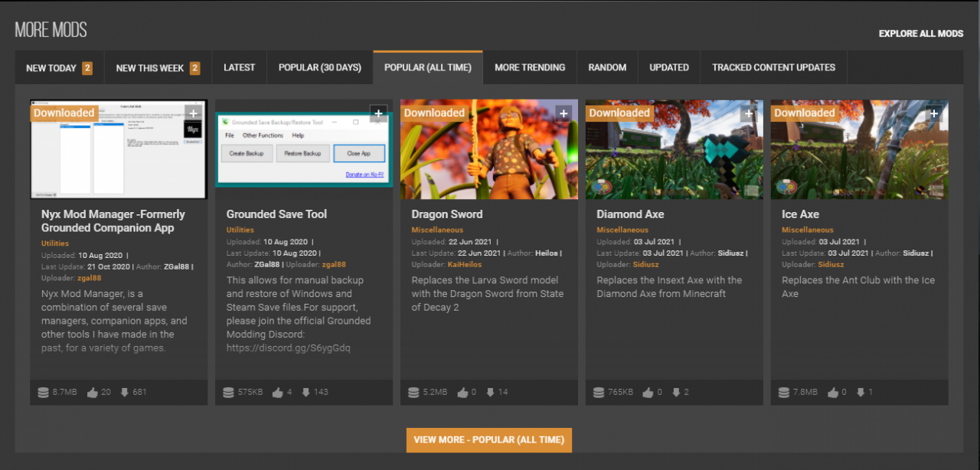Click the plus icon on Nyx Mod Manager thumbnail
The image size is (980, 470).
click(194, 113)
